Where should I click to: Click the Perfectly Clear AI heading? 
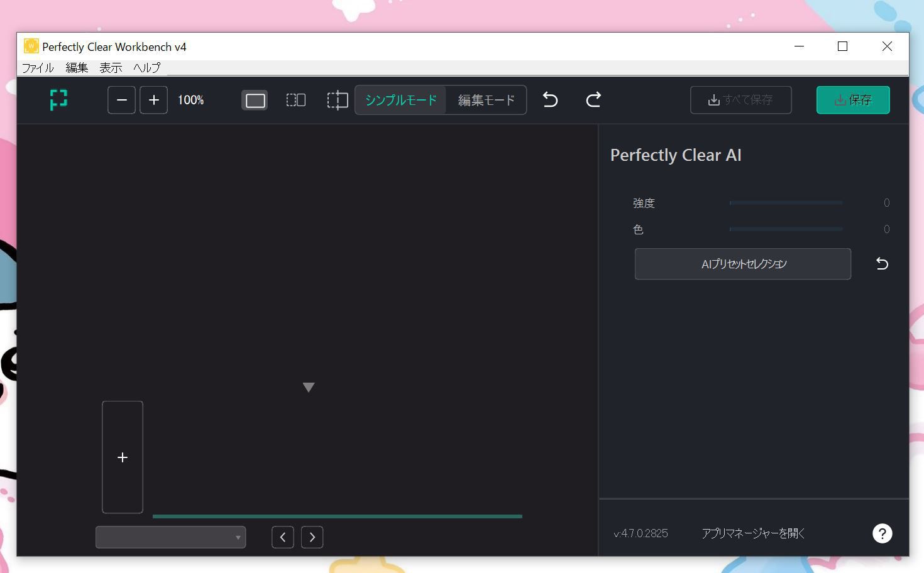click(x=676, y=155)
